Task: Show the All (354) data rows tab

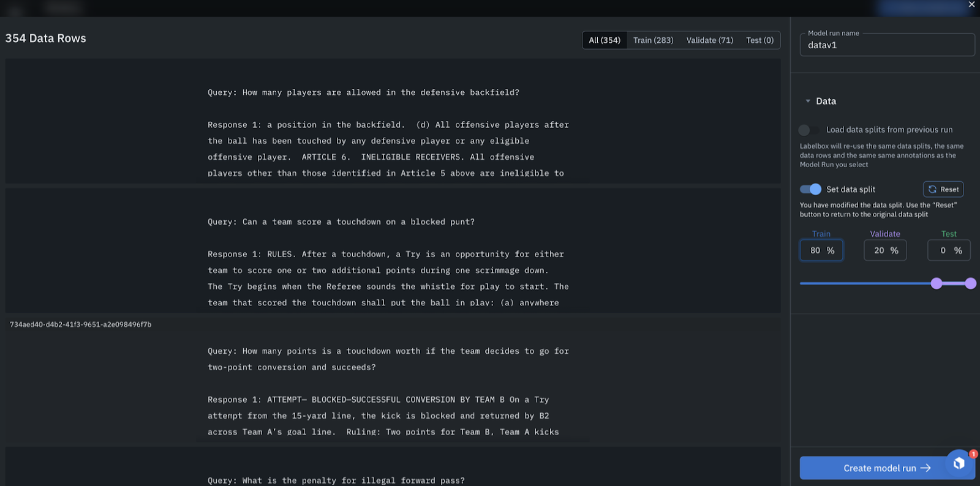Action: (x=605, y=40)
